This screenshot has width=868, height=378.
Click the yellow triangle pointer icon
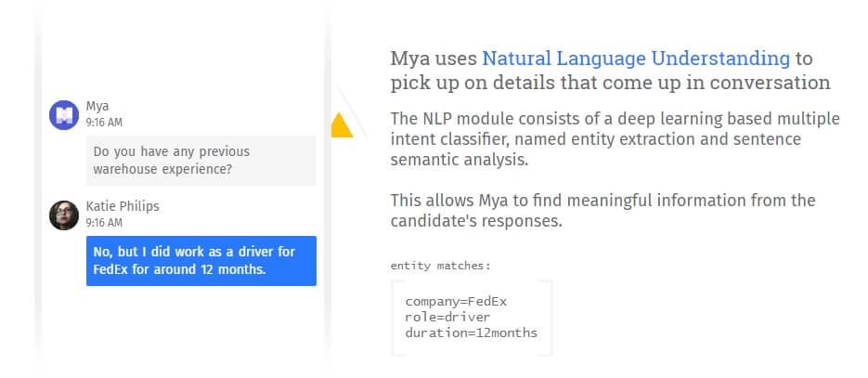coord(342,124)
